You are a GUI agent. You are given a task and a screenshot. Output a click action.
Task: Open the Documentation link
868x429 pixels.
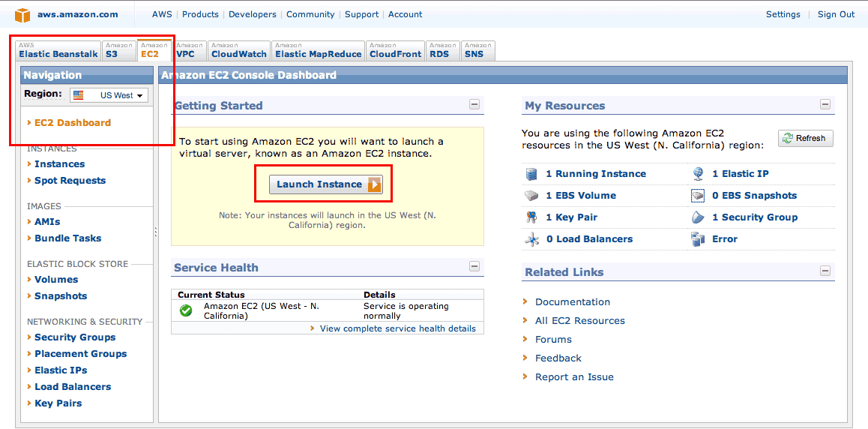click(573, 302)
